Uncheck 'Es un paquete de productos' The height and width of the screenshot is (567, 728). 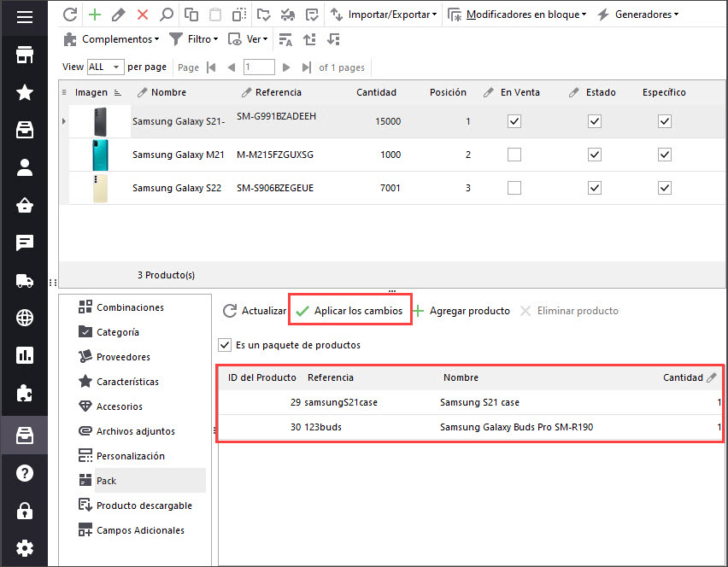point(225,345)
